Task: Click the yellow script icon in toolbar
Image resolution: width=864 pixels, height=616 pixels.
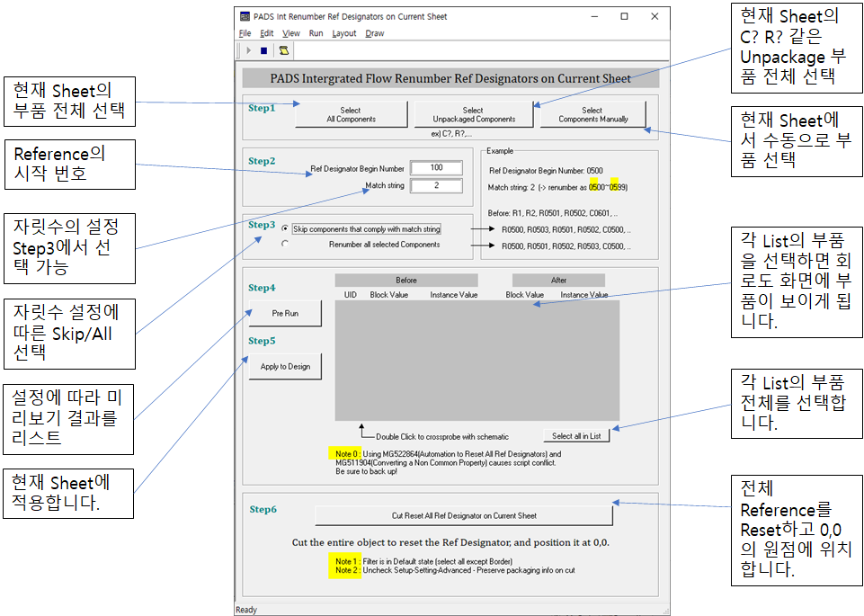Action: coord(283,51)
